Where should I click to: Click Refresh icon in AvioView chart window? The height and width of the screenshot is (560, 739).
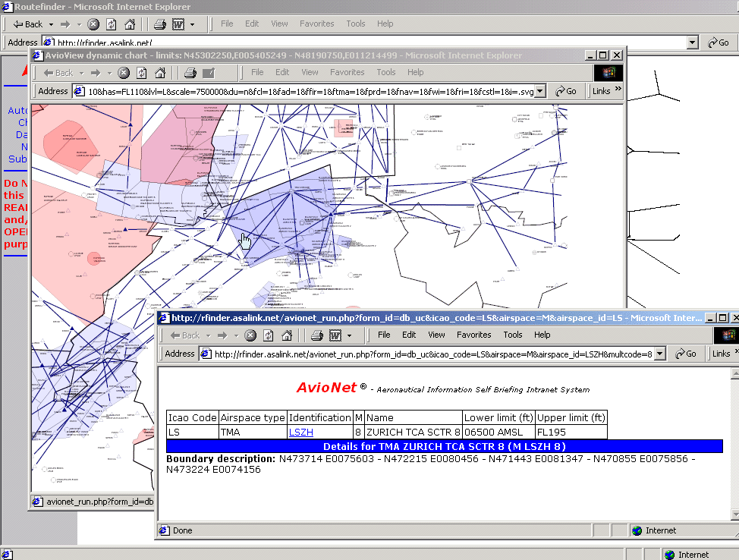click(141, 73)
